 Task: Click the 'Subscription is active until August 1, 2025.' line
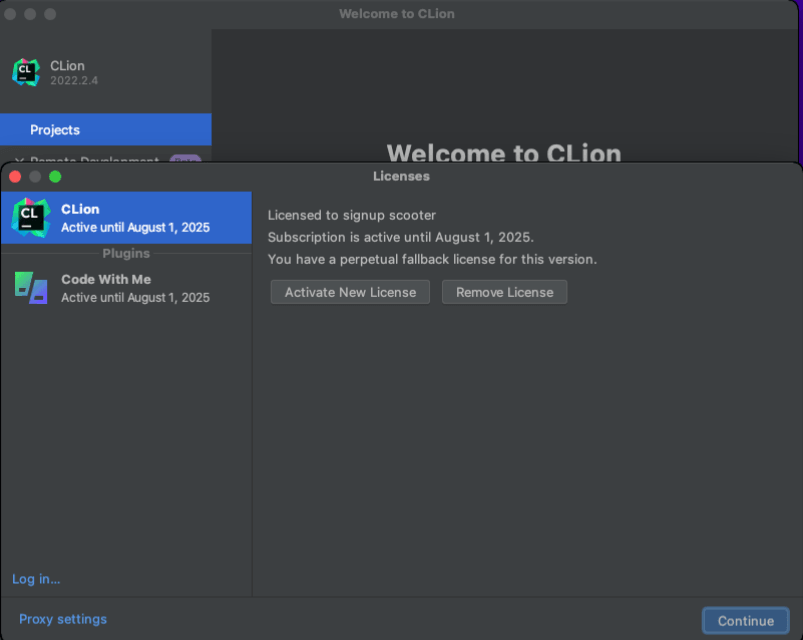[x=401, y=237]
